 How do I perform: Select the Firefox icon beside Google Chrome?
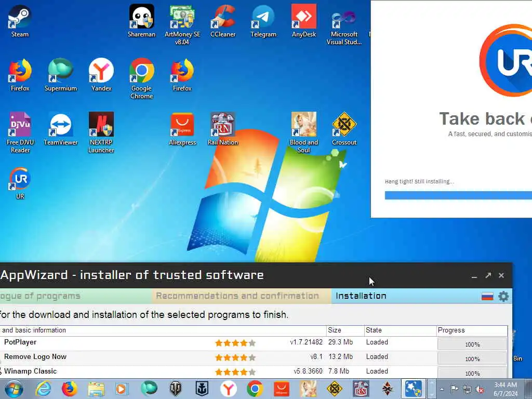182,75
